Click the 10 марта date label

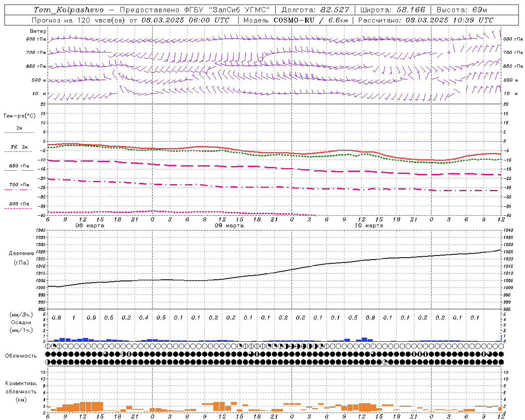369,226
